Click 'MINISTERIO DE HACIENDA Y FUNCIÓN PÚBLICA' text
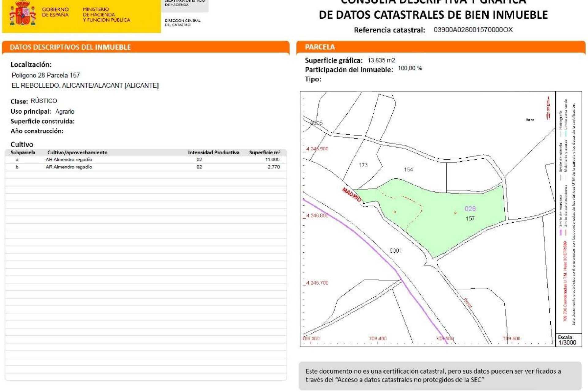 coord(106,15)
